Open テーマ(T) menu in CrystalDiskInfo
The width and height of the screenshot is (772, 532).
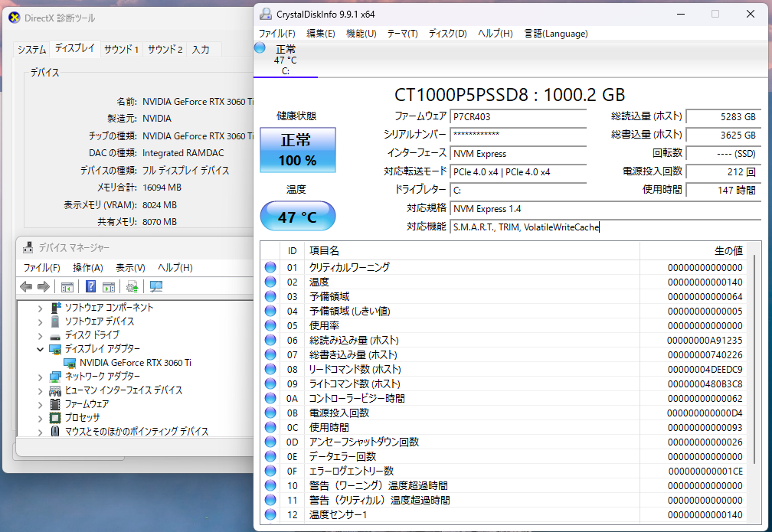[x=402, y=34]
